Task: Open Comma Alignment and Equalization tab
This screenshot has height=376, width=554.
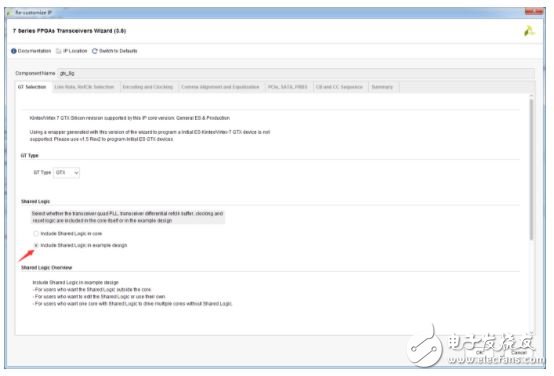Action: tap(220, 87)
